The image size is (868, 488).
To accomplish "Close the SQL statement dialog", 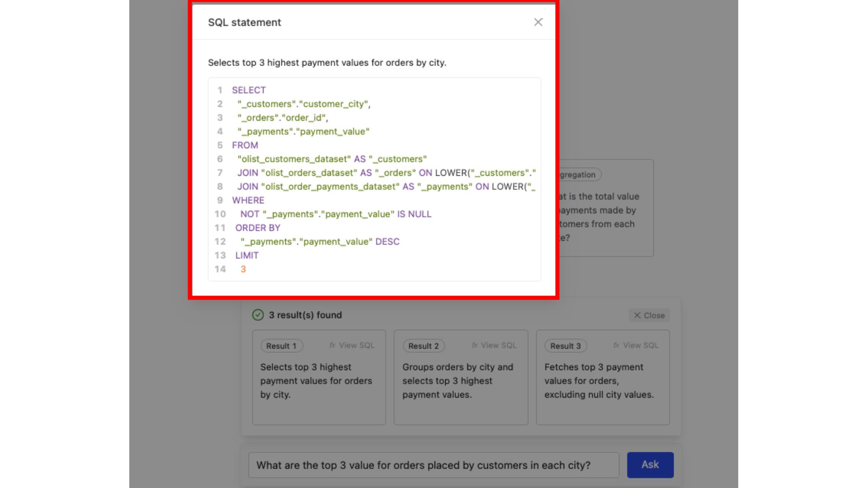I will (x=538, y=22).
